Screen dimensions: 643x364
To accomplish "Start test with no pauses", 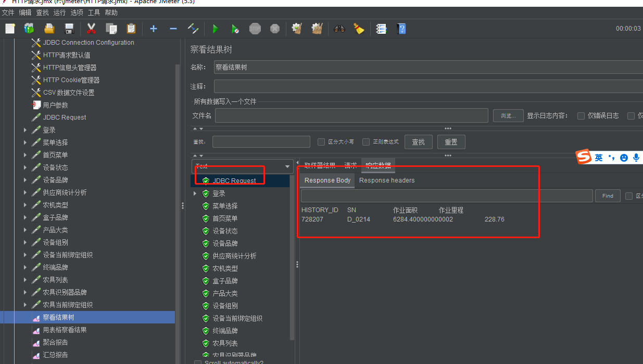I will click(235, 29).
